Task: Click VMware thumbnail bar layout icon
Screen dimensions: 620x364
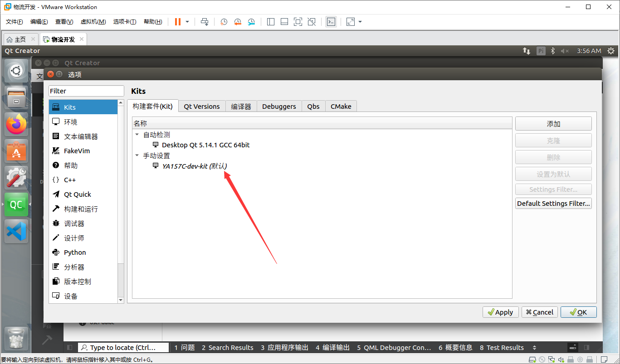Action: (284, 22)
